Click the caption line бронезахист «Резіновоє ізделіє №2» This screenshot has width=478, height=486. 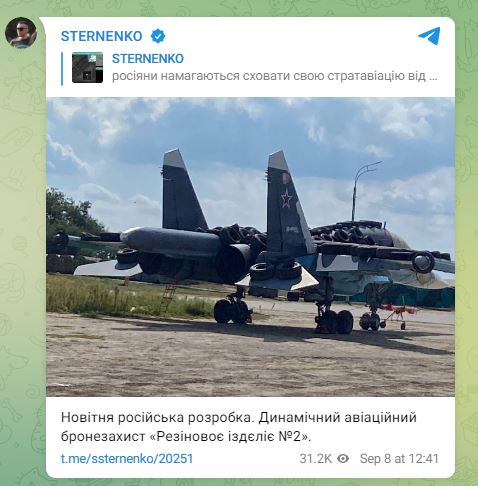point(186,436)
